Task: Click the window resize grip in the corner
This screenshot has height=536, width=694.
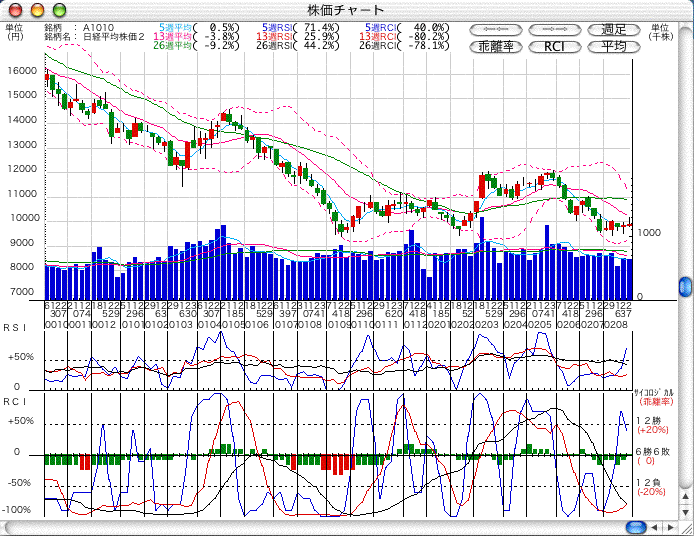Action: (x=686, y=528)
